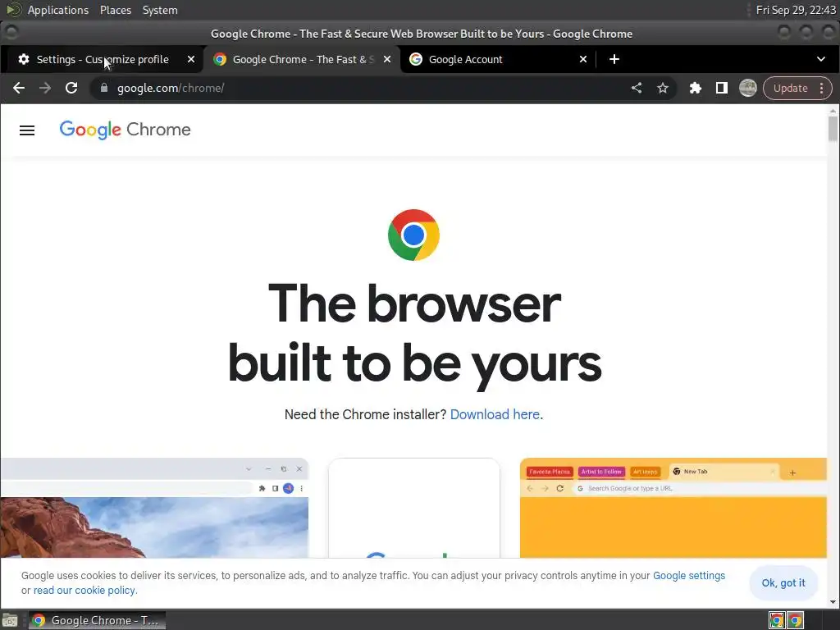Screen dimensions: 840x630
Task: Expand the tab search dropdown arrow
Action: (820, 59)
